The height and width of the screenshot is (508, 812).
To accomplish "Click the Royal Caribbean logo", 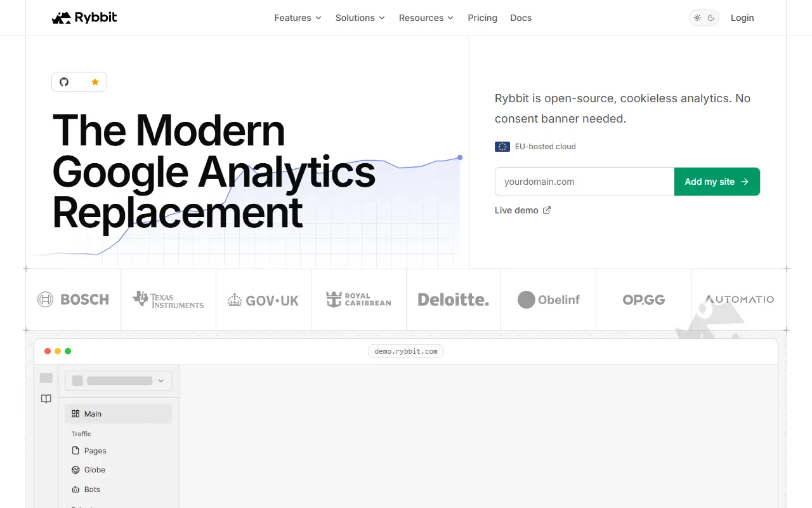I will point(358,300).
